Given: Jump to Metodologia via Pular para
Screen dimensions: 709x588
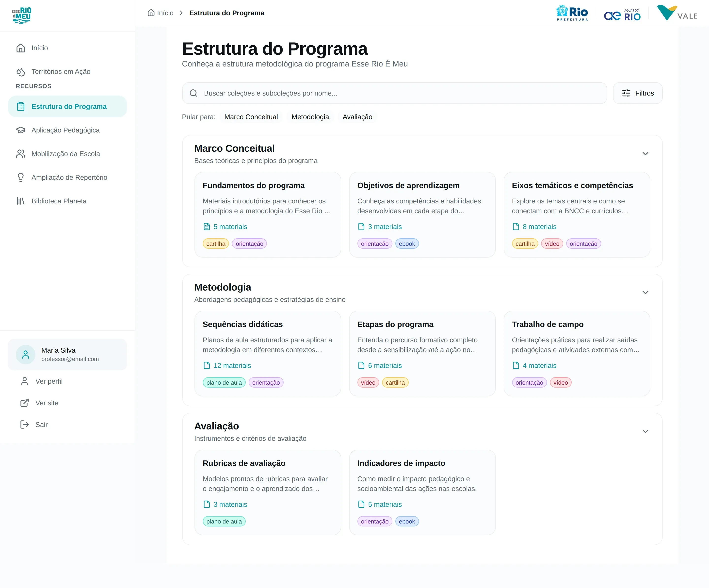Looking at the screenshot, I should click(310, 117).
